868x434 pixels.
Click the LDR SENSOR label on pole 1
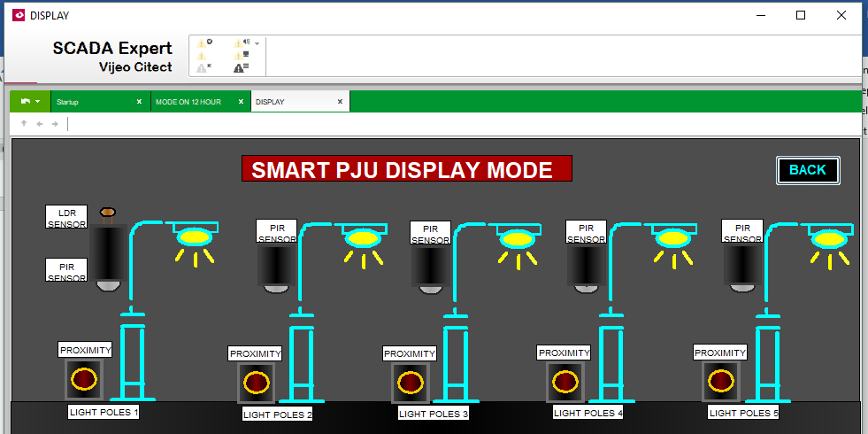(x=66, y=217)
